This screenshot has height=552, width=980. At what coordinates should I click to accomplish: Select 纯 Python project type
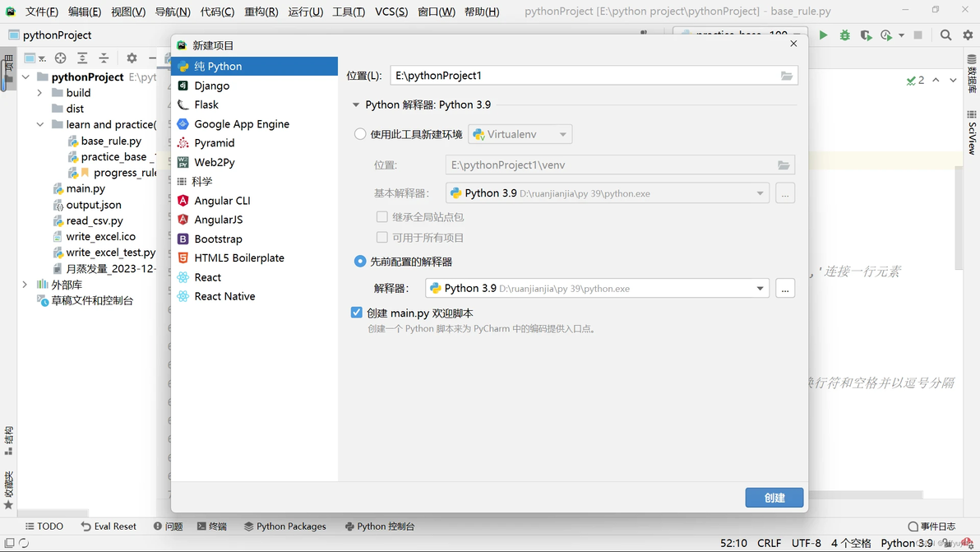(254, 67)
